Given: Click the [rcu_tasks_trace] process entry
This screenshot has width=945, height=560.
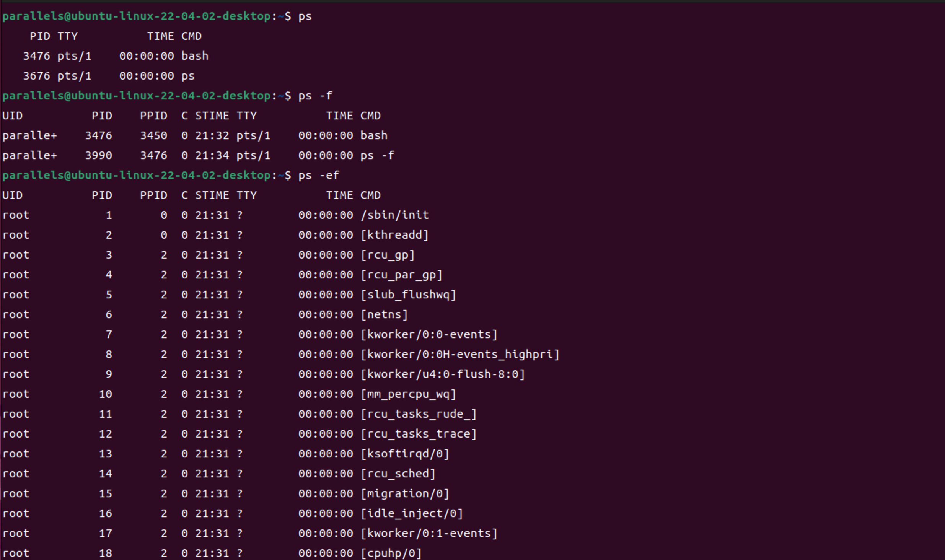Looking at the screenshot, I should [419, 434].
